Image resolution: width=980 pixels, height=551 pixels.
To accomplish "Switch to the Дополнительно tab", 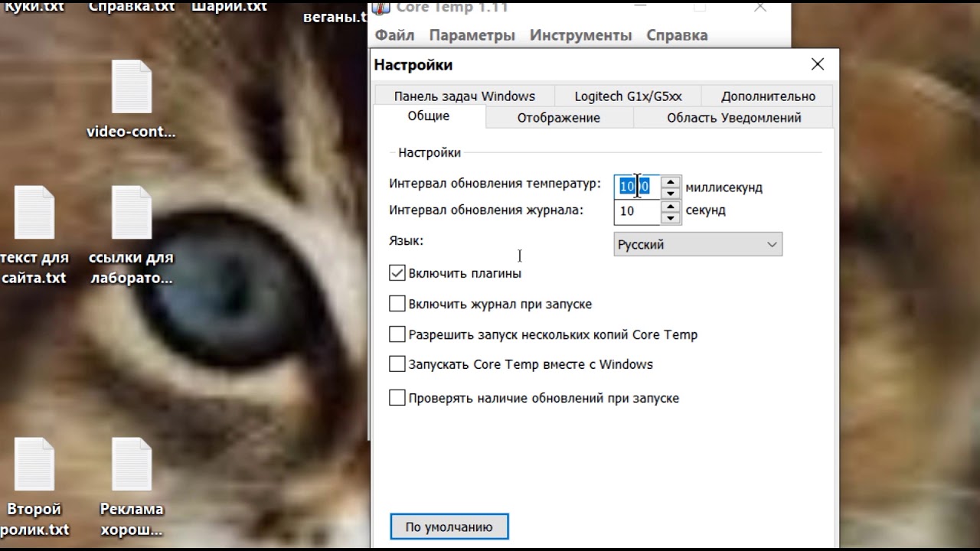I will [x=768, y=96].
